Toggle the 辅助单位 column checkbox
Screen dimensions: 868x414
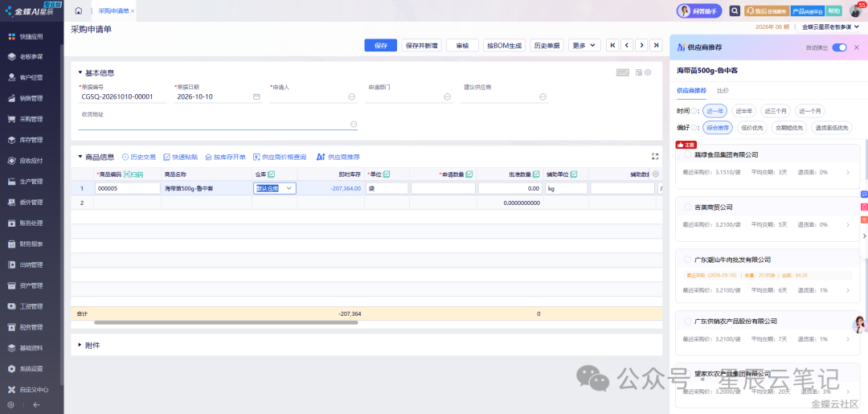point(574,174)
